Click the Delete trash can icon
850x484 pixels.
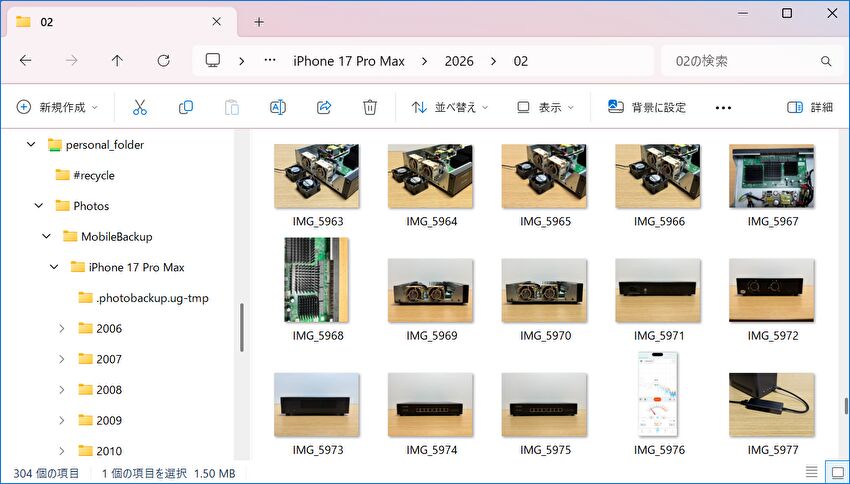370,107
